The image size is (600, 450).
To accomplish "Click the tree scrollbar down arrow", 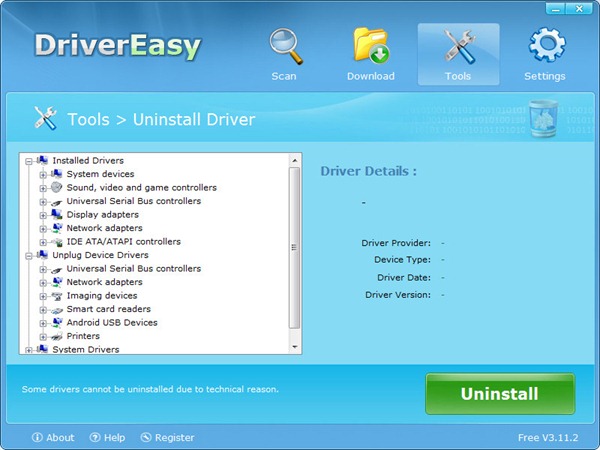I will tap(294, 347).
